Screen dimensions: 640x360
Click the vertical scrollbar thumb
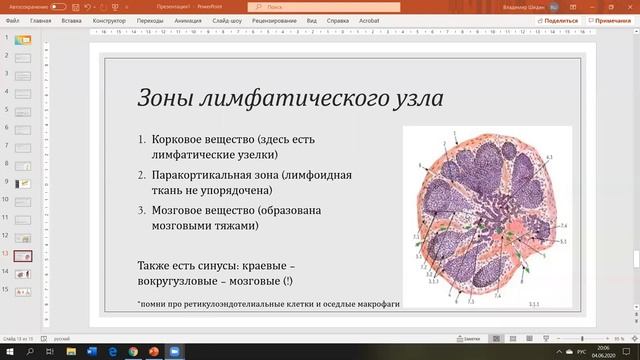(x=636, y=259)
